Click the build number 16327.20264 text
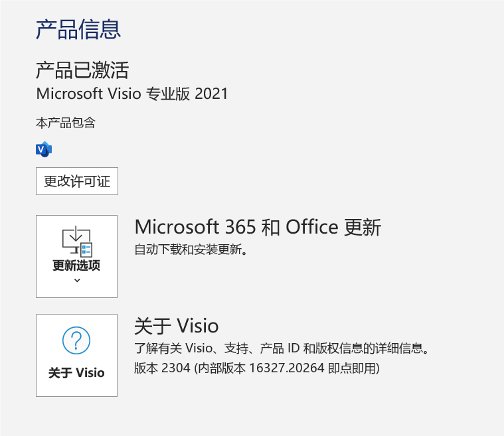Screen dimensions: 504x436 [287, 368]
